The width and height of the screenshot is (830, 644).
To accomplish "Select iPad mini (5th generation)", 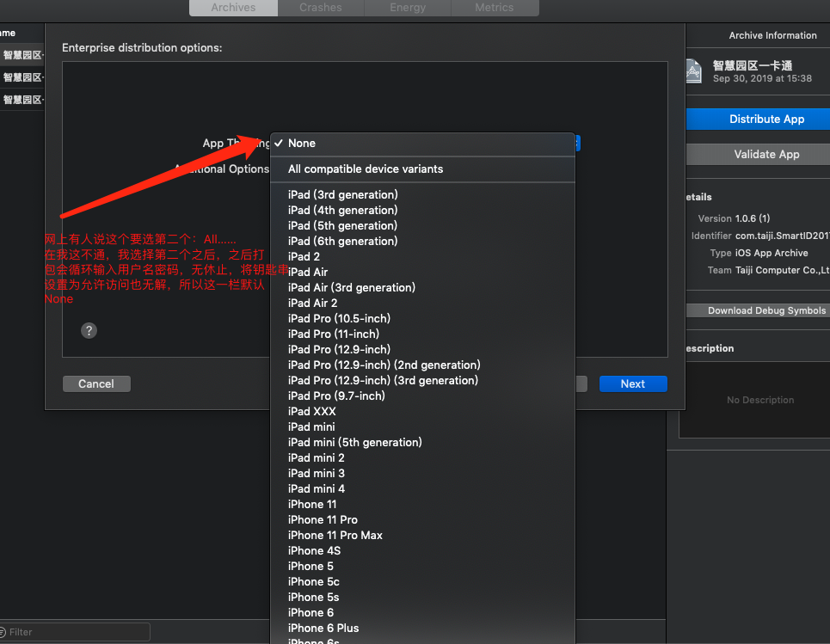I will pyautogui.click(x=422, y=443).
